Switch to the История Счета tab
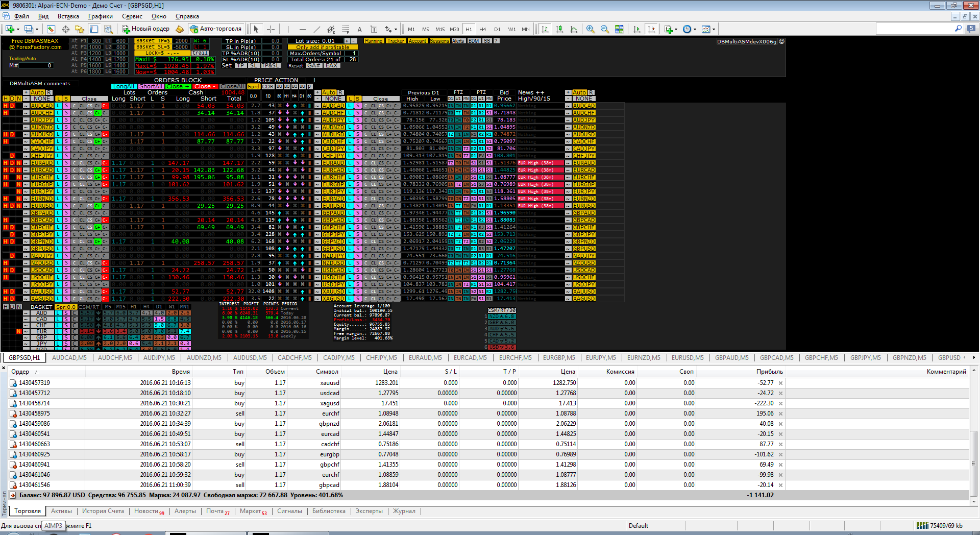Viewport: 980px width, 535px height. click(x=103, y=511)
